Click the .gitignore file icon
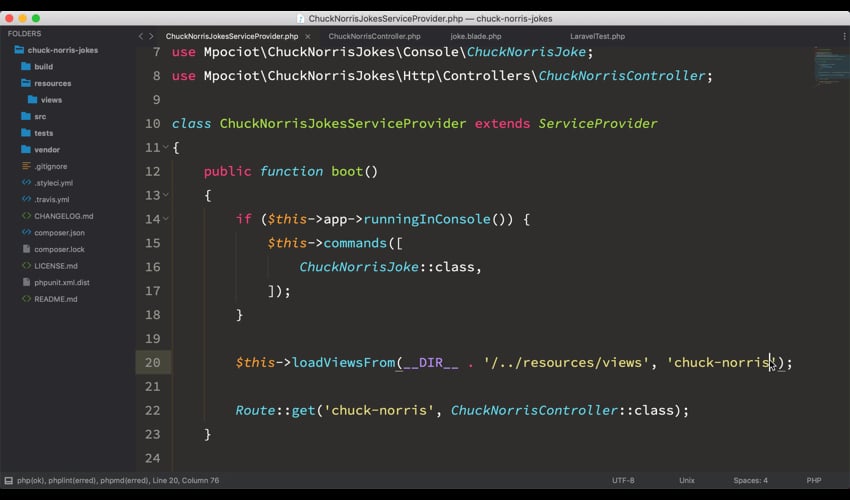This screenshot has width=850, height=500. (26, 166)
